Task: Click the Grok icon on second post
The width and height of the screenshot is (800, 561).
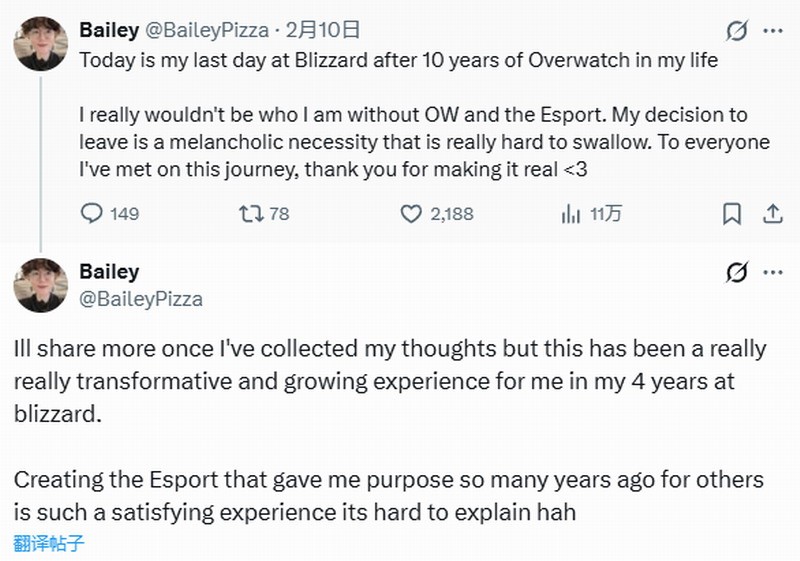Action: pos(736,272)
